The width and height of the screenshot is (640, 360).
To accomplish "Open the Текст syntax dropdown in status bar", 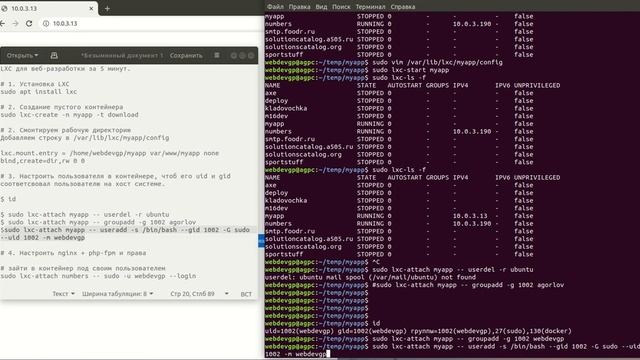I will (x=63, y=293).
